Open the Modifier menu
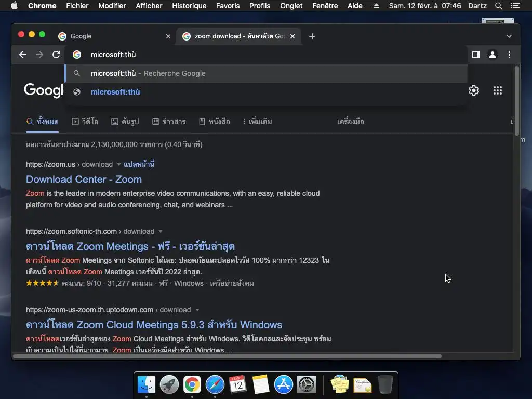The image size is (532, 399). coord(112,6)
